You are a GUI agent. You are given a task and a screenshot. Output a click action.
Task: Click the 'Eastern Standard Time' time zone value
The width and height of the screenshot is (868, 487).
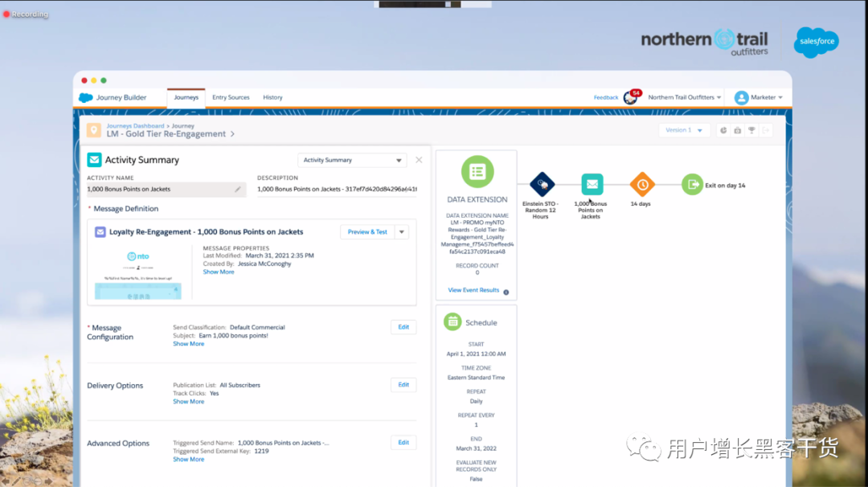pos(476,378)
